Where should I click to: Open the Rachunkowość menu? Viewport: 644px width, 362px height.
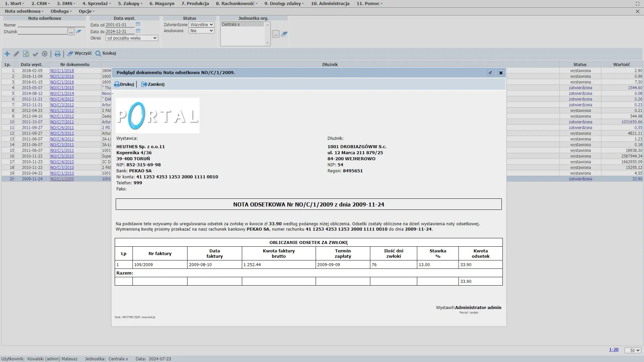click(x=236, y=3)
